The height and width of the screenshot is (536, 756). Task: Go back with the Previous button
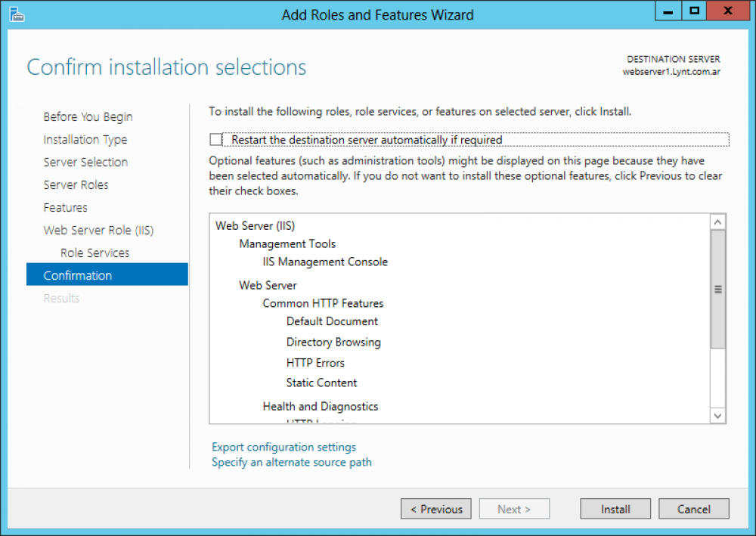436,509
